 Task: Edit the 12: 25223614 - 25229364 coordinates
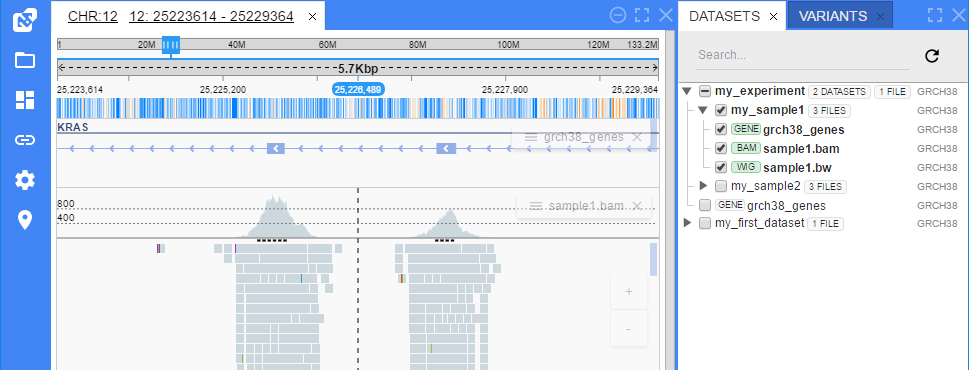[x=211, y=17]
